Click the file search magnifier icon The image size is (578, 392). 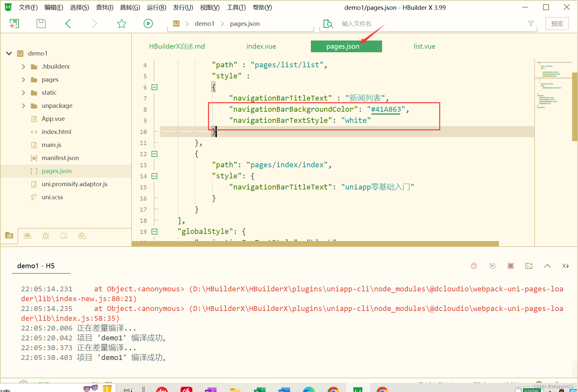[328, 24]
